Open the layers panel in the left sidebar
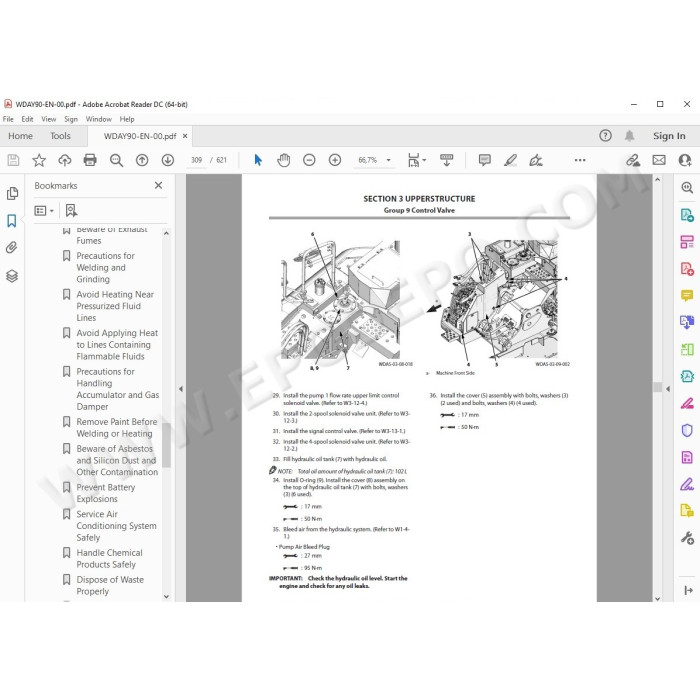The height and width of the screenshot is (700, 700). pos(12,276)
